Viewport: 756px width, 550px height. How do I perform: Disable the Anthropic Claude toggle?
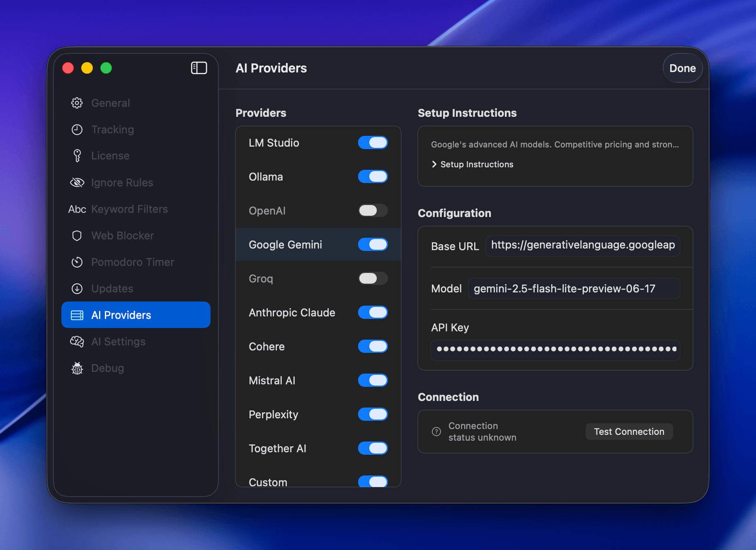(x=373, y=313)
